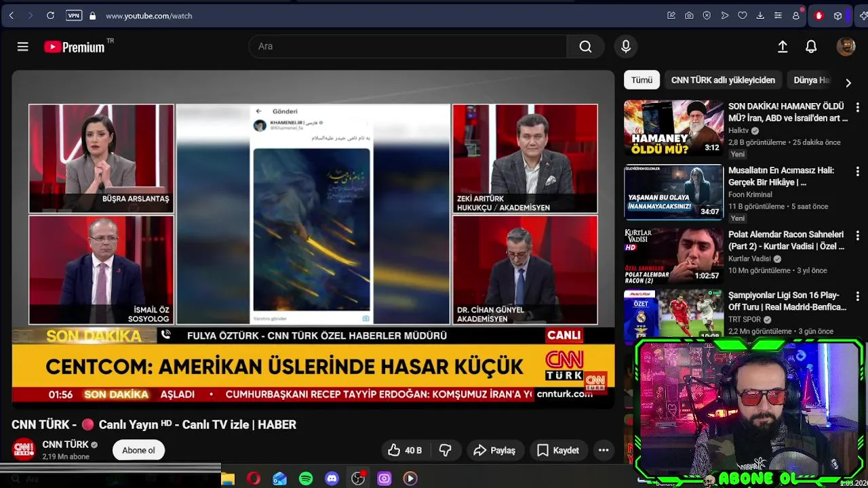Open Discord from the taskbar
Screen dimensions: 868x488
click(x=332, y=479)
